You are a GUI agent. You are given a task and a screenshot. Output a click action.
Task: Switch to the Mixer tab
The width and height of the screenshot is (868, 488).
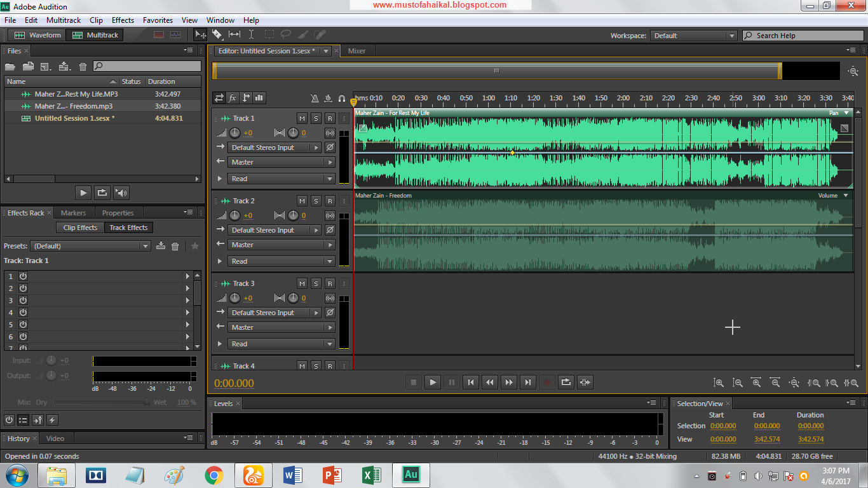pyautogui.click(x=356, y=51)
